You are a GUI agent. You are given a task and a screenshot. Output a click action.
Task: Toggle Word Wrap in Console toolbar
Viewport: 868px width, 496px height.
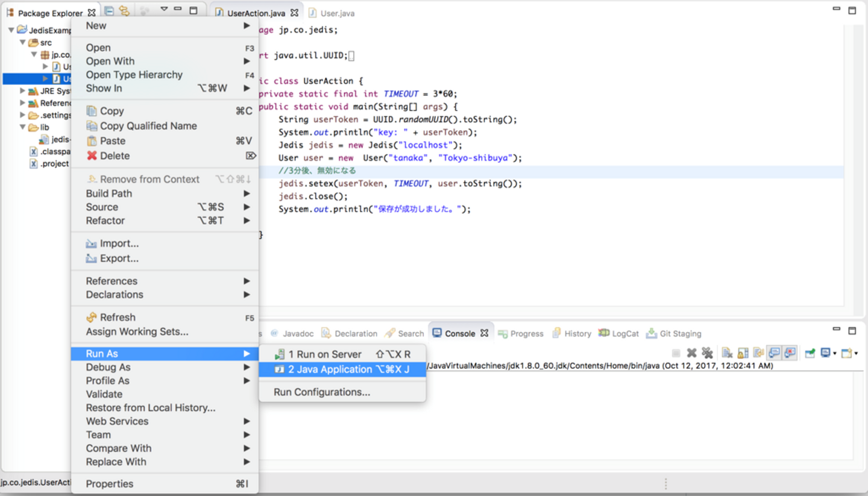[x=759, y=353]
